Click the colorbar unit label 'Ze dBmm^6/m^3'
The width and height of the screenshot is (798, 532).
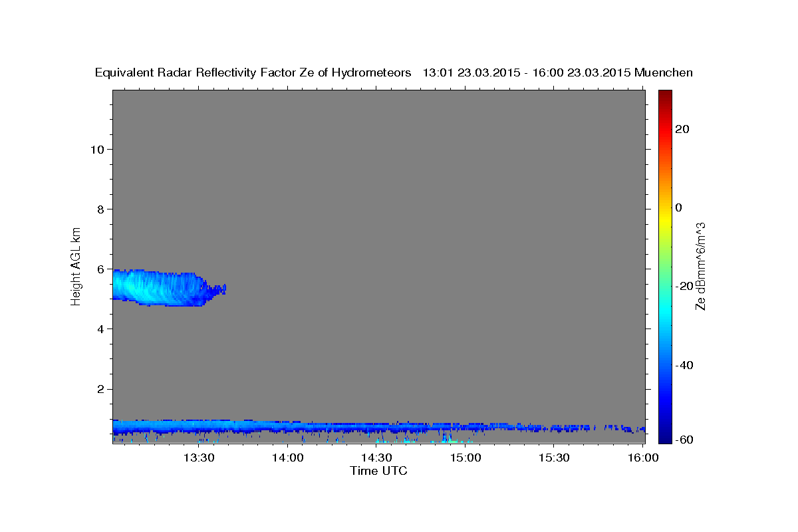[700, 266]
